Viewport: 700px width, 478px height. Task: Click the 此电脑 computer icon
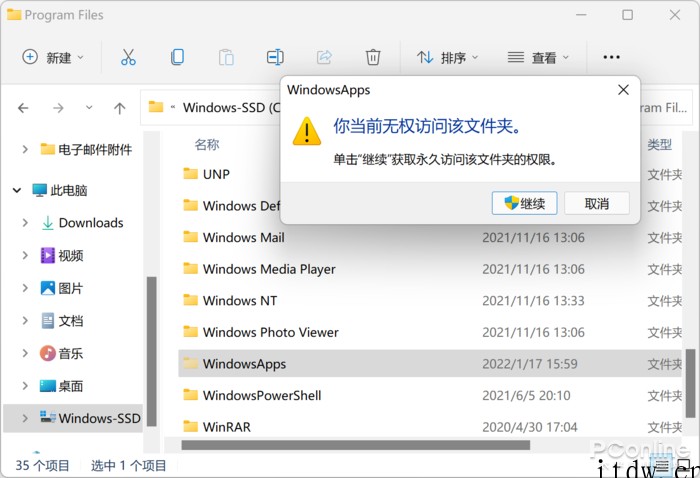(x=40, y=190)
